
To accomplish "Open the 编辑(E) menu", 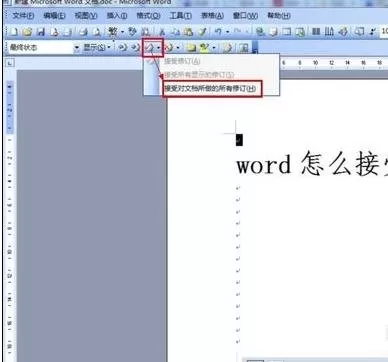I will tap(54, 16).
